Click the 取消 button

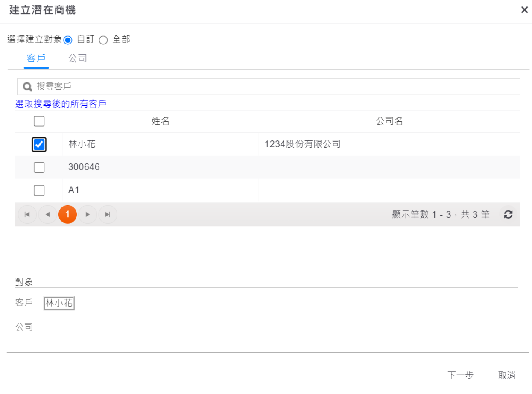coord(507,375)
